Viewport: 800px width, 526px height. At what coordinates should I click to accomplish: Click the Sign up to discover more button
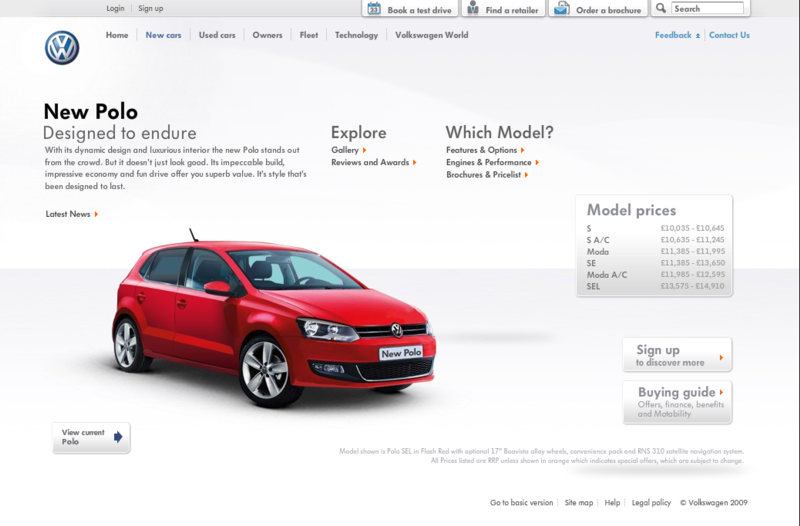[677, 355]
